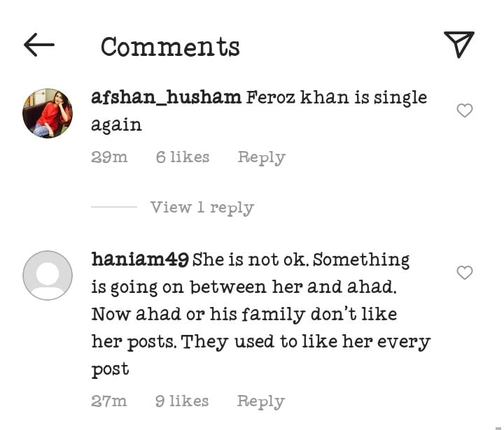
Task: Expand View 1 reply thread
Action: coord(202,208)
